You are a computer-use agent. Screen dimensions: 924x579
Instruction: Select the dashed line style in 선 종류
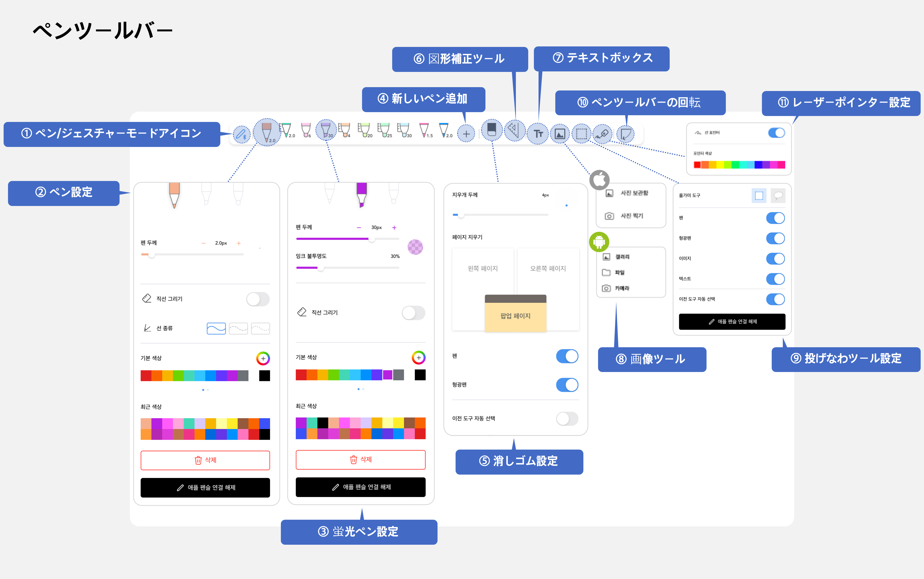(238, 329)
